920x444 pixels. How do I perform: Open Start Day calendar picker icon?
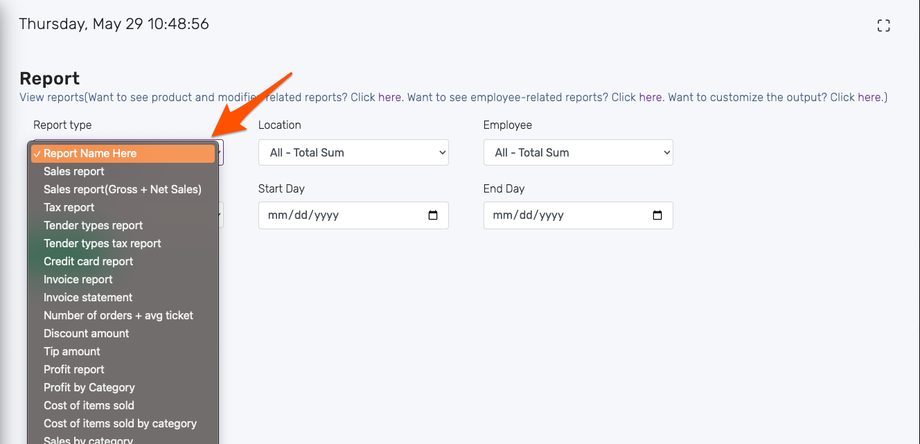tap(433, 215)
